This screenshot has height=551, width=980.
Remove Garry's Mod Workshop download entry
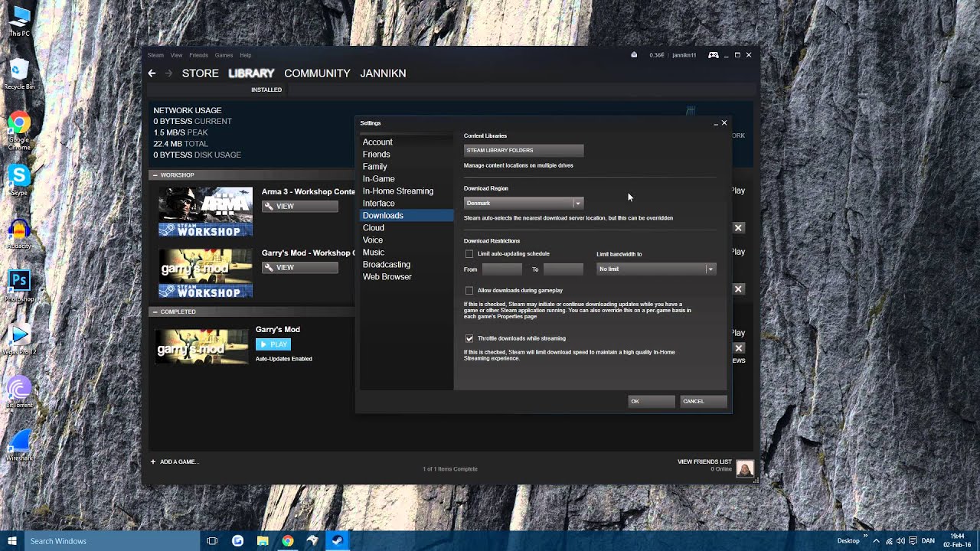click(x=738, y=289)
